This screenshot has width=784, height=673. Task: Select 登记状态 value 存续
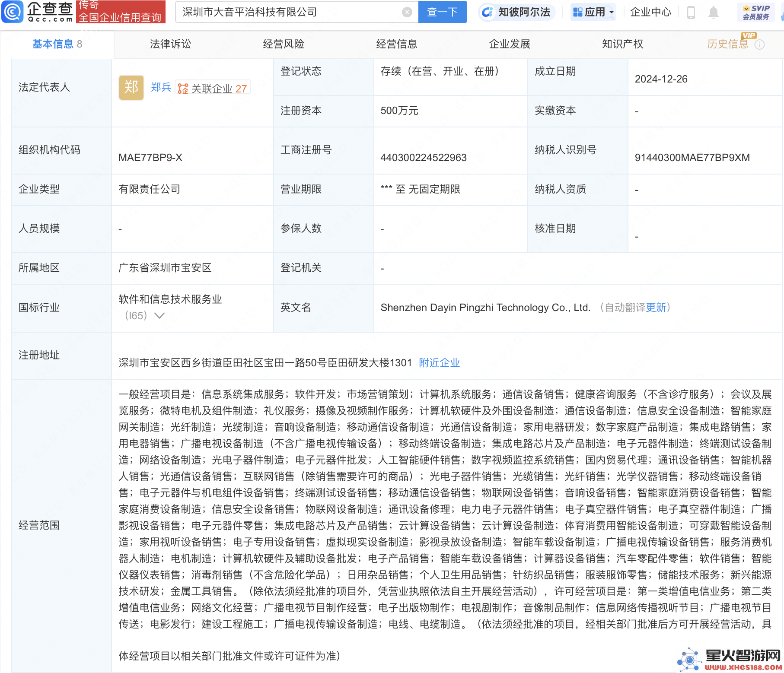[x=440, y=71]
